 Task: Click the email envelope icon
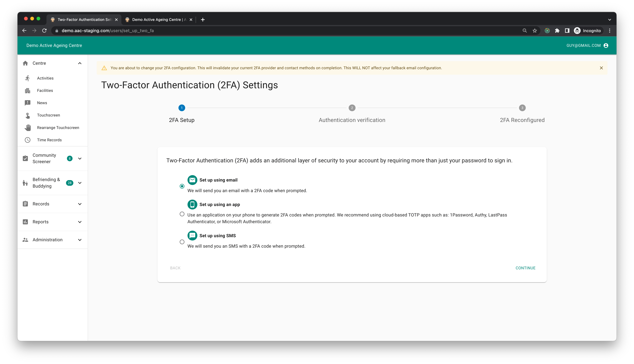click(x=192, y=180)
